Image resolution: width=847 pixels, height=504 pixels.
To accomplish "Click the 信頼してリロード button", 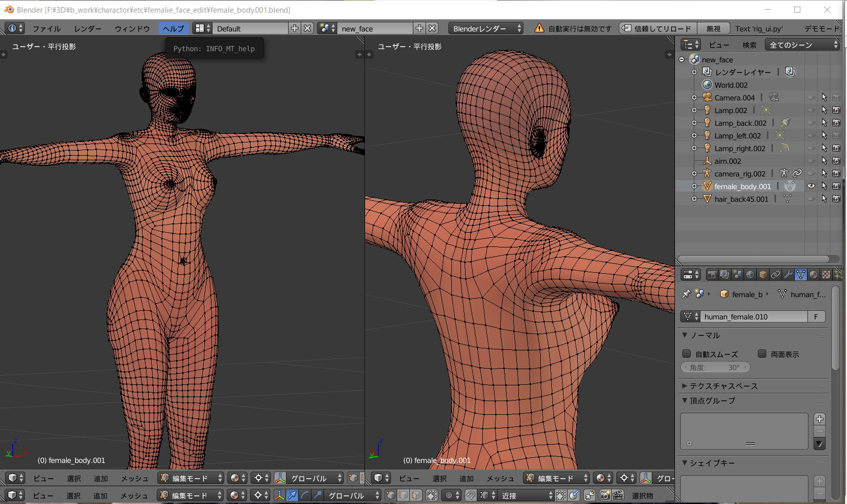I will (x=657, y=28).
